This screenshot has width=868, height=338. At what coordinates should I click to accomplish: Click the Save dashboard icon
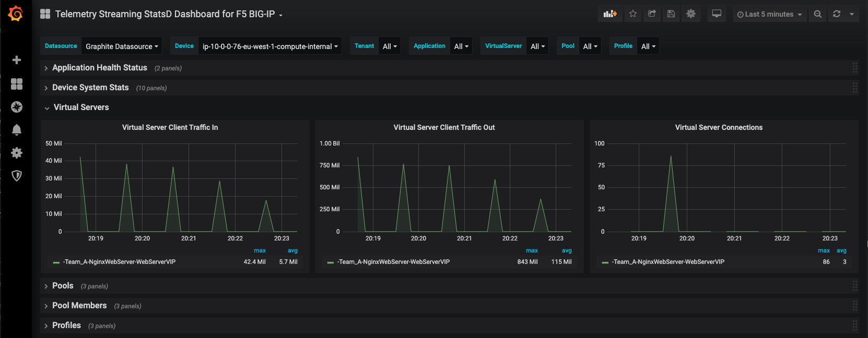click(671, 14)
